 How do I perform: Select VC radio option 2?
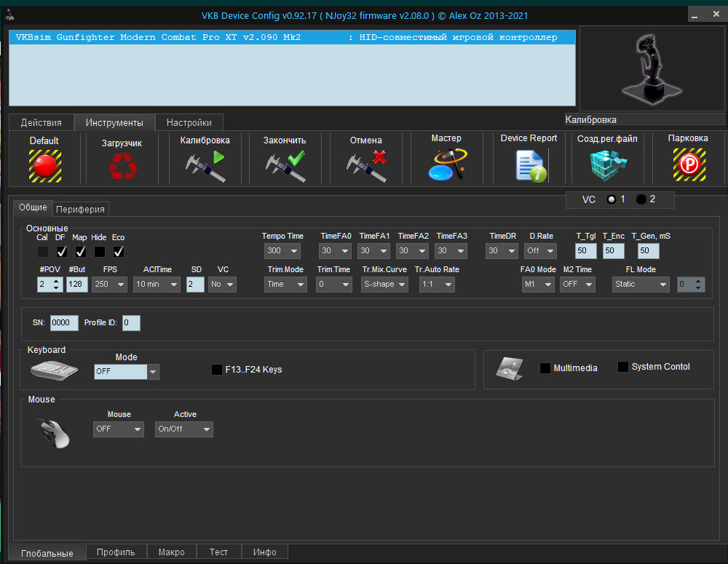pyautogui.click(x=641, y=199)
